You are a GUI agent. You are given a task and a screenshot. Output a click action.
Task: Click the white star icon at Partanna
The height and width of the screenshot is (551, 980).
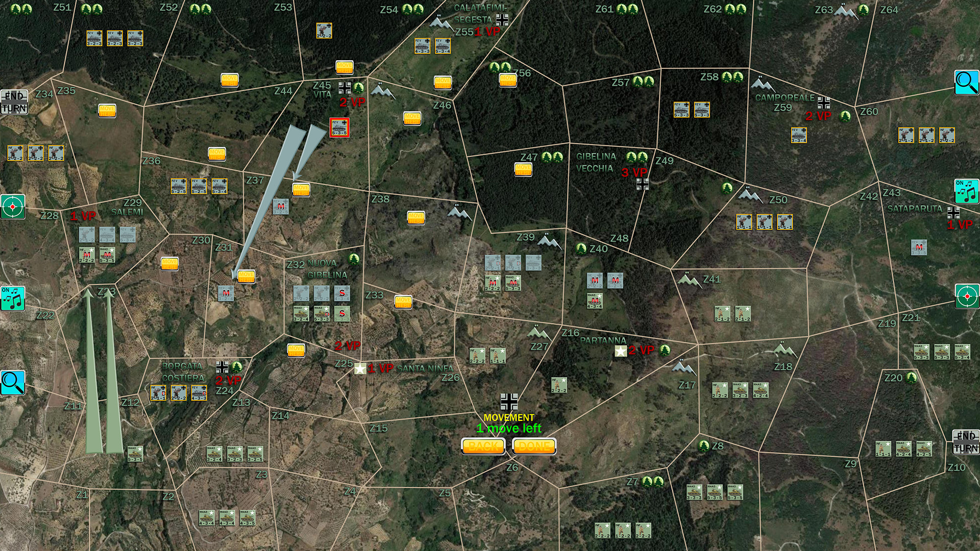pos(621,351)
